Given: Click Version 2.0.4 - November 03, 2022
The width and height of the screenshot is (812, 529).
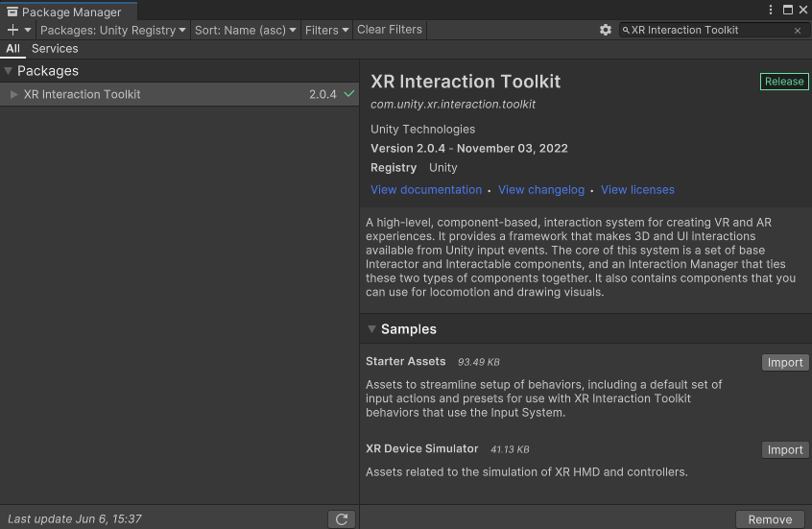Looking at the screenshot, I should 469,148.
